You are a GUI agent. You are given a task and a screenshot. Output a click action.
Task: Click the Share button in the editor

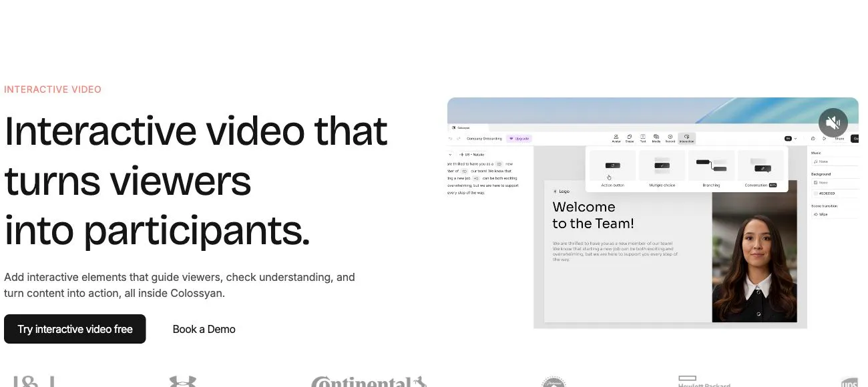[x=839, y=139]
